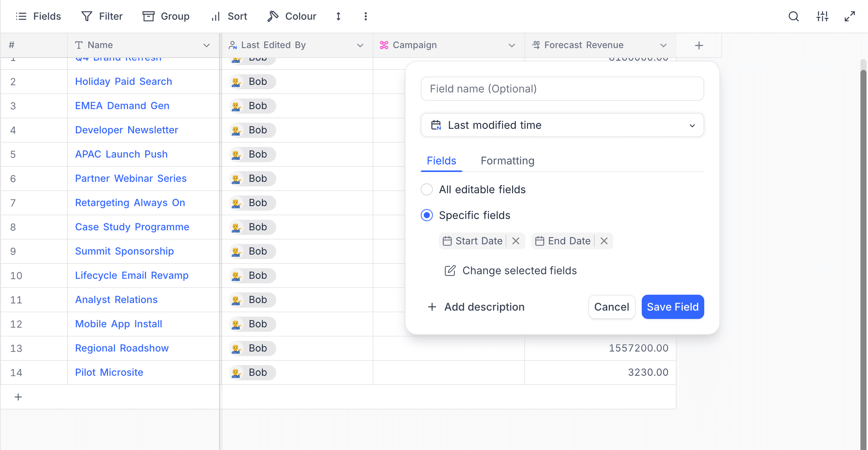Open view settings sliders icon
The image size is (868, 450).
[822, 16]
